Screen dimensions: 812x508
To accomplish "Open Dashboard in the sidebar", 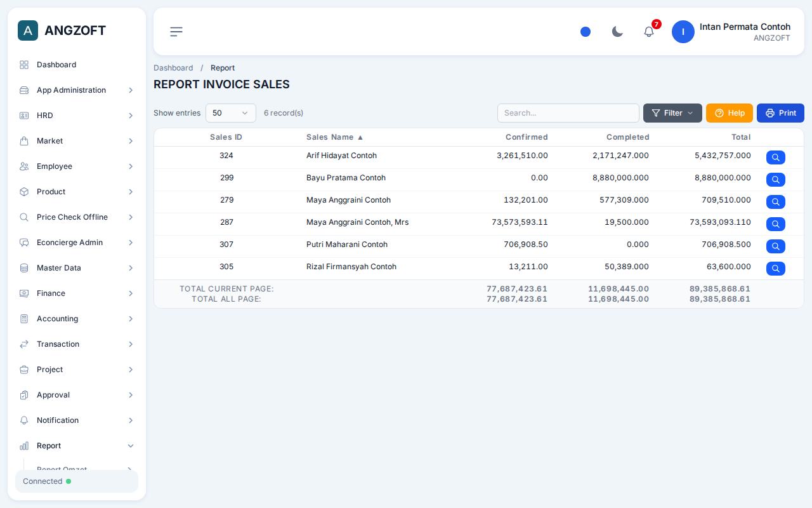I will click(x=77, y=65).
